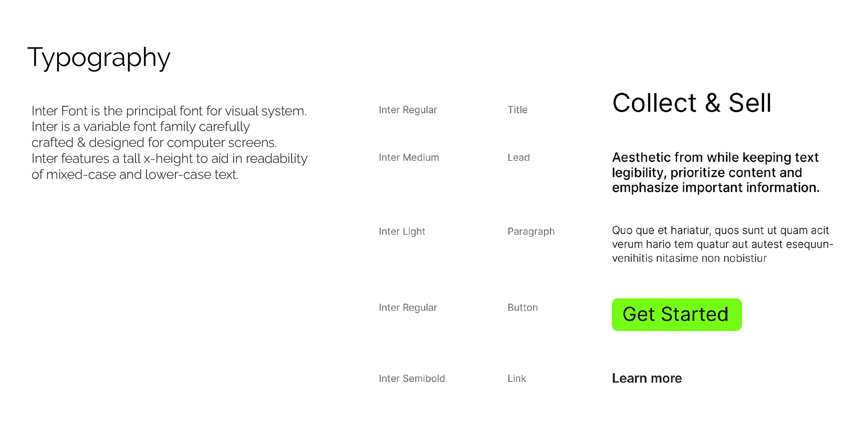This screenshot has width=868, height=434.
Task: Click the Inter Regular label beside Button
Action: pos(408,307)
